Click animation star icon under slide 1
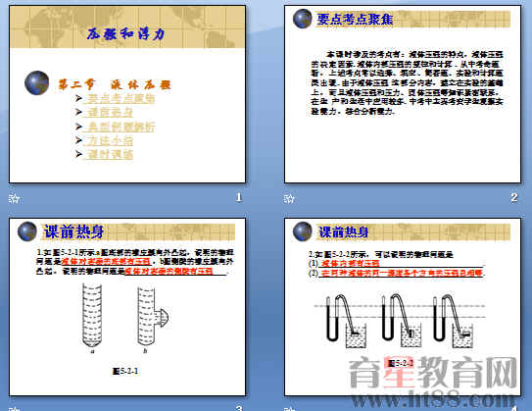Viewport: 532px width, 411px height. coord(14,198)
